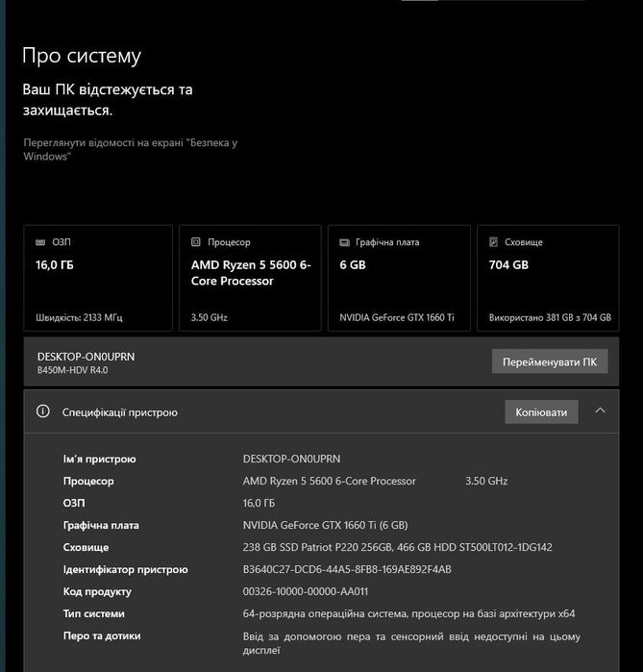Screen dimensions: 643x672
Task: Select device identifier B3640C27-DCD6-44A5-8FB8-169AE892F4AB
Action: (x=347, y=569)
